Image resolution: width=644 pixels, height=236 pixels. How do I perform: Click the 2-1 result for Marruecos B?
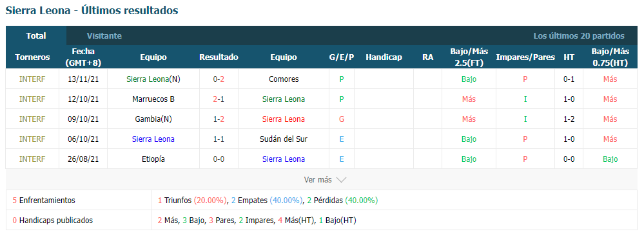pos(219,99)
